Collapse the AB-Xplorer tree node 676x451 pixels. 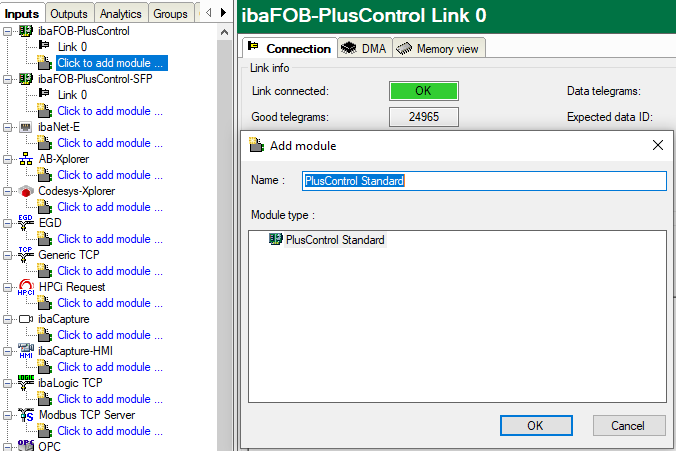(x=7, y=159)
